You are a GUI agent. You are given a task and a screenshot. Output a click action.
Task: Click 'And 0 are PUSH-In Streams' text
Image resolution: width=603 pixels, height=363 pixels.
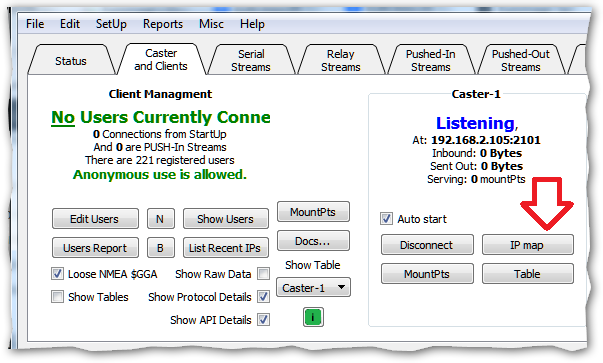pyautogui.click(x=160, y=147)
